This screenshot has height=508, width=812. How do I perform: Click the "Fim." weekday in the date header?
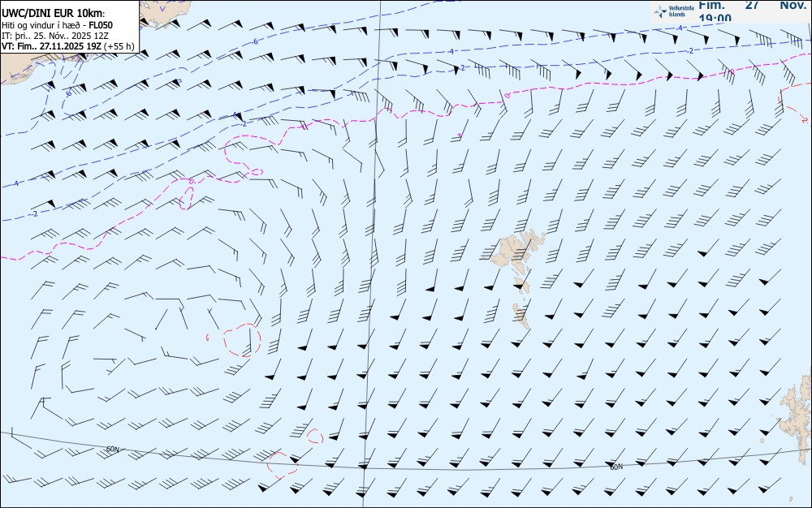pos(711,5)
